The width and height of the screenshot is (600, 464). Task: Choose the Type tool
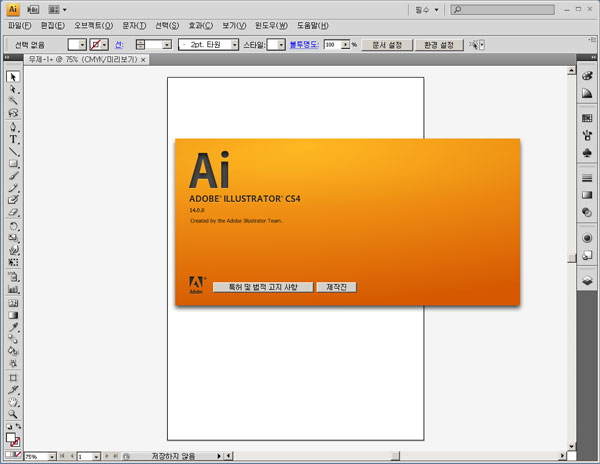click(13, 139)
